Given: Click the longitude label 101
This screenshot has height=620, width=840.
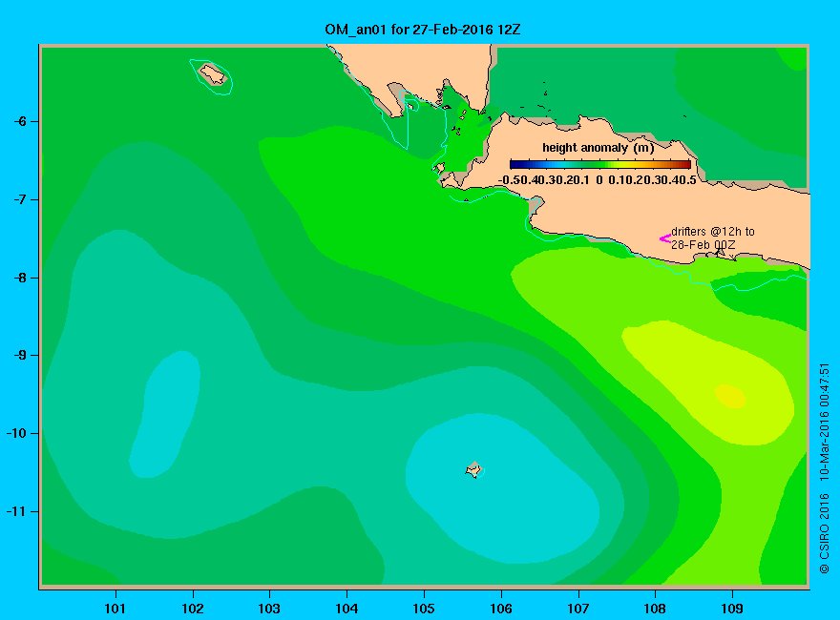Looking at the screenshot, I should tap(115, 609).
